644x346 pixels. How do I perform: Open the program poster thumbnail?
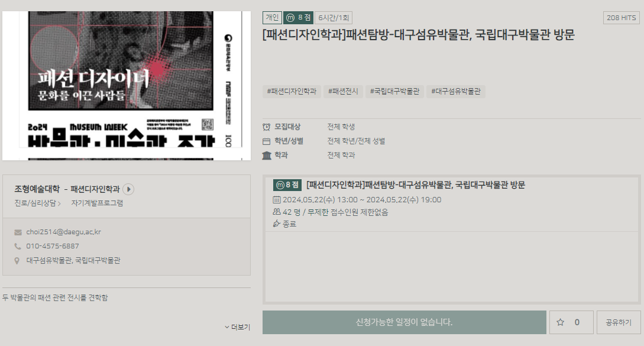coord(127,85)
